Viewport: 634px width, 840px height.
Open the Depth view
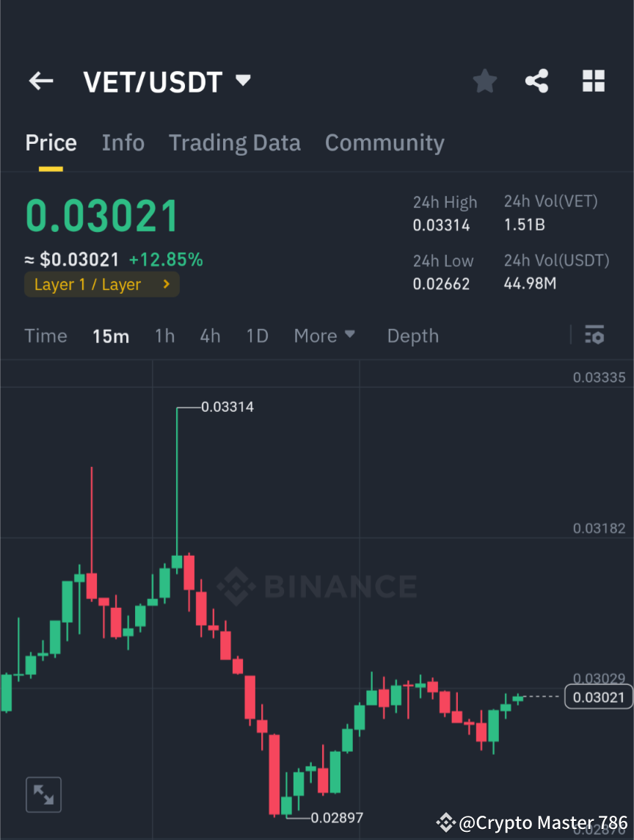pyautogui.click(x=412, y=336)
